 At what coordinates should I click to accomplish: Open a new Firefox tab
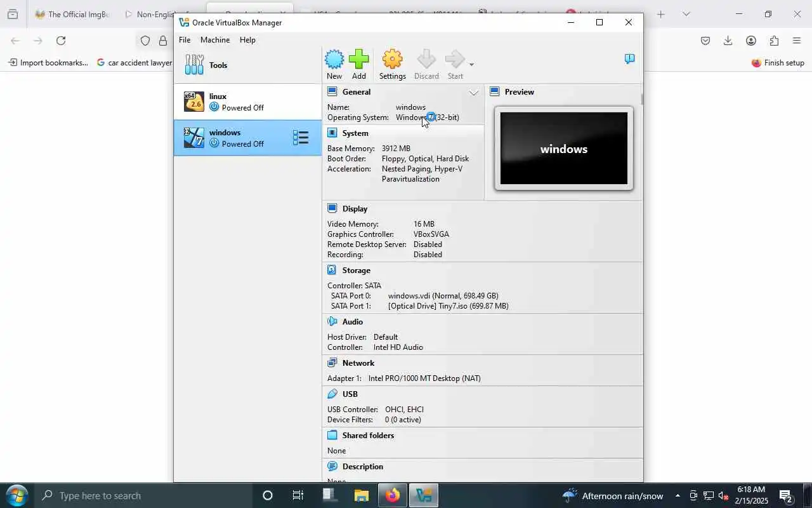tap(660, 14)
